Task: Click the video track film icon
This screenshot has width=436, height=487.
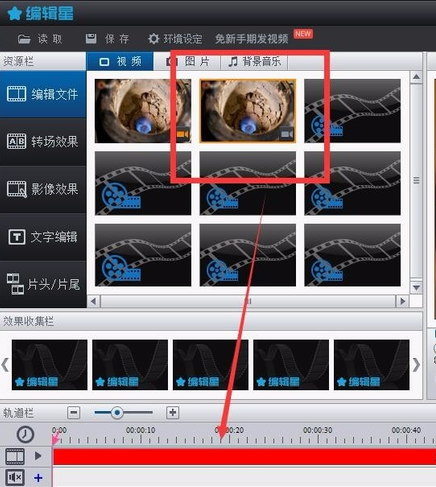Action: click(x=15, y=456)
